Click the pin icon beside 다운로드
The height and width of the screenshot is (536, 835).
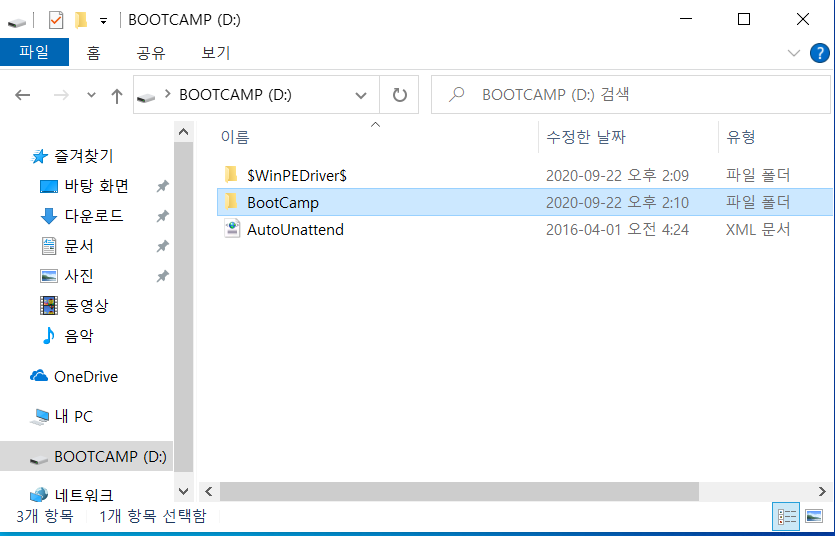point(162,216)
